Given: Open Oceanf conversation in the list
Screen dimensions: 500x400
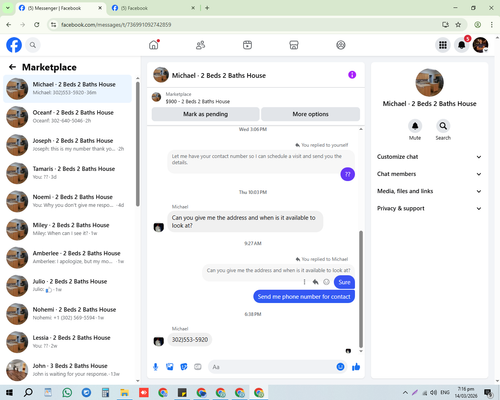Looking at the screenshot, I should pyautogui.click(x=68, y=117).
